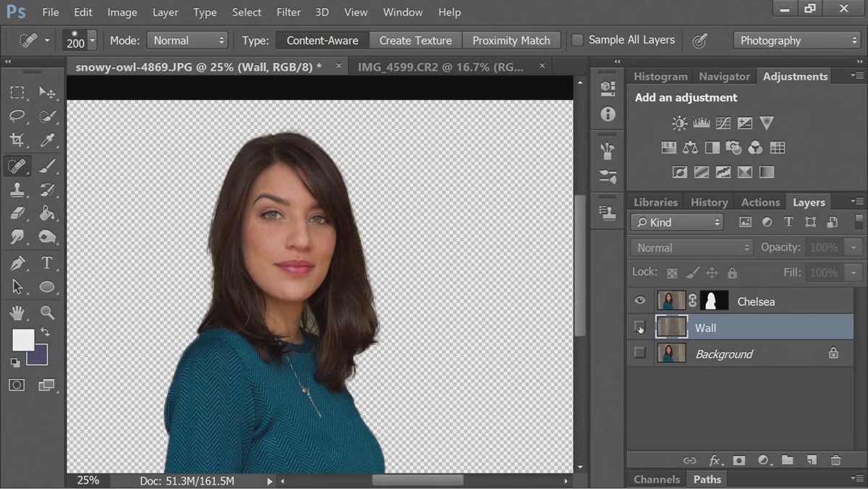This screenshot has width=868, height=489.
Task: Open the Photography workspace dropdown
Action: 796,41
